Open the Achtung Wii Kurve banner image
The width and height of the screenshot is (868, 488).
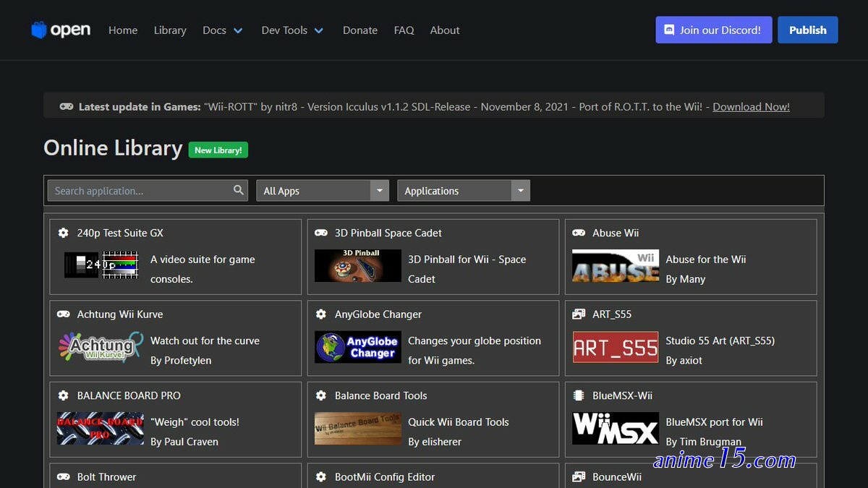[x=101, y=347]
